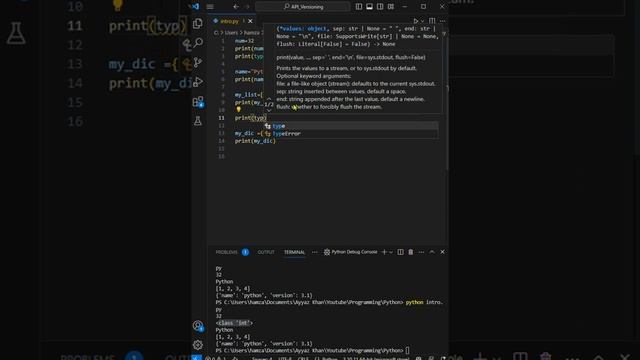The width and height of the screenshot is (640, 360).
Task: Kill the terminal with trash icon
Action: [411, 252]
